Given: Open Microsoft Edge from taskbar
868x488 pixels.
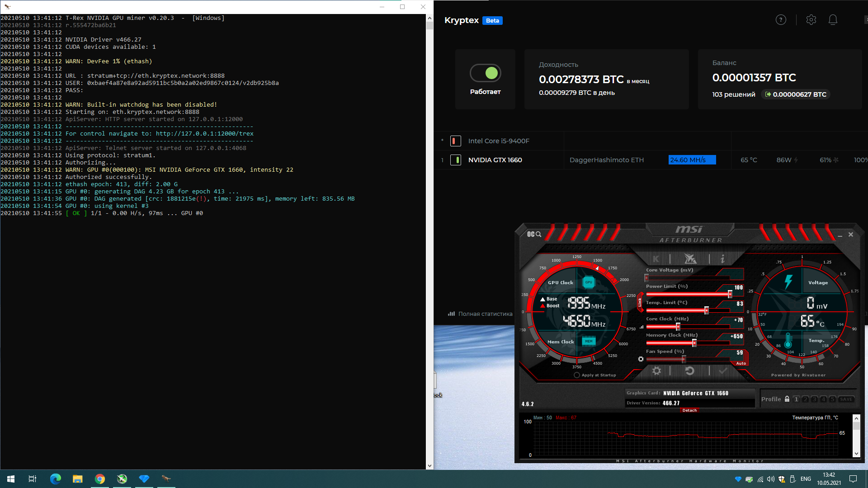Looking at the screenshot, I should (55, 479).
